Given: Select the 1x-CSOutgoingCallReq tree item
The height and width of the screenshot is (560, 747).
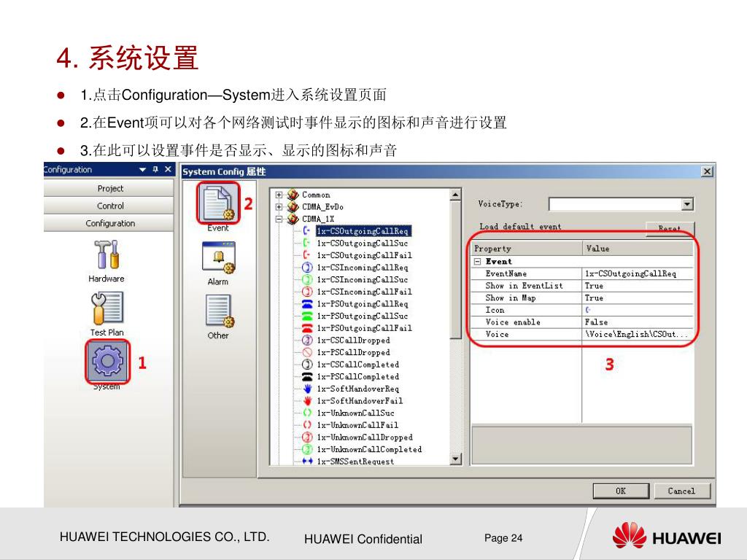Looking at the screenshot, I should [x=363, y=231].
